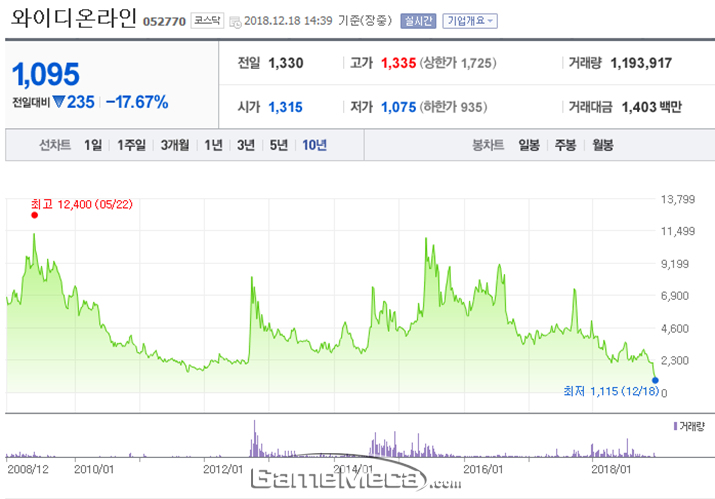Click the 고가 value 1,335
Viewport: 715px width, 499px height.
click(399, 63)
